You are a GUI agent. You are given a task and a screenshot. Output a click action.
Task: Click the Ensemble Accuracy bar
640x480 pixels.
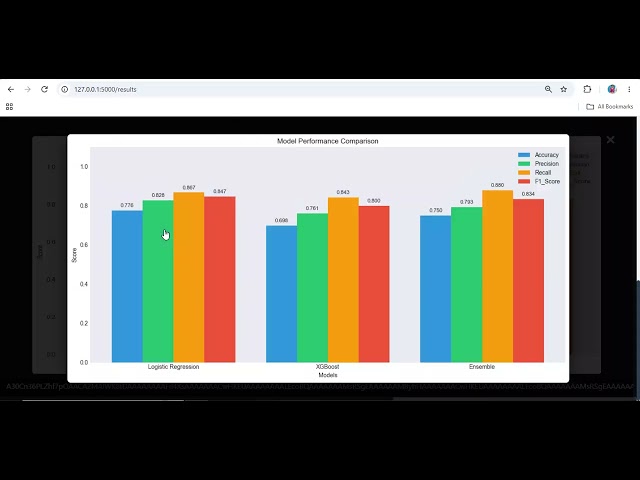(x=436, y=289)
